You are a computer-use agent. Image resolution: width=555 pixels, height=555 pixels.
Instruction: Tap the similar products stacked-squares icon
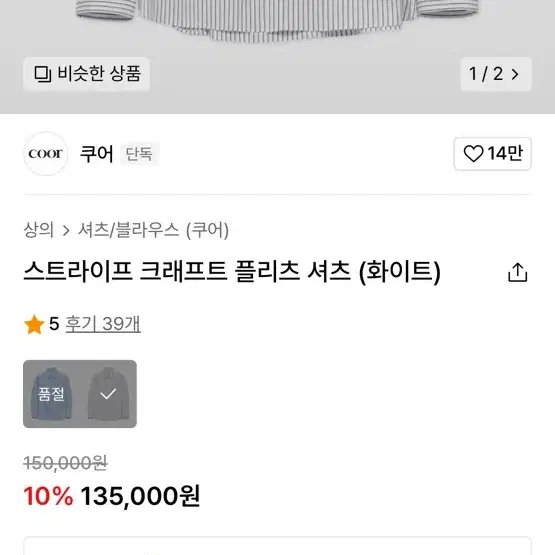pyautogui.click(x=43, y=74)
